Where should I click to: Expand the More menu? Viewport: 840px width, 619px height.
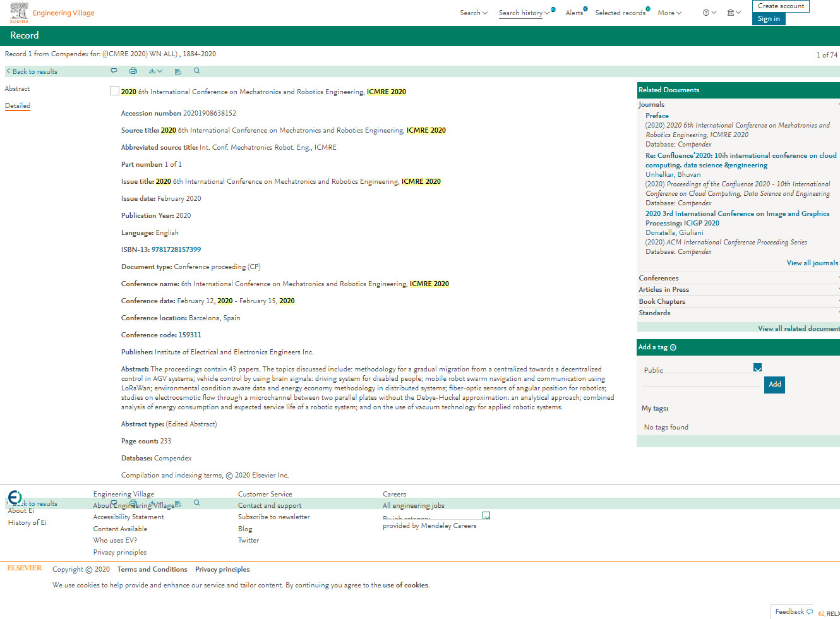[x=669, y=13]
